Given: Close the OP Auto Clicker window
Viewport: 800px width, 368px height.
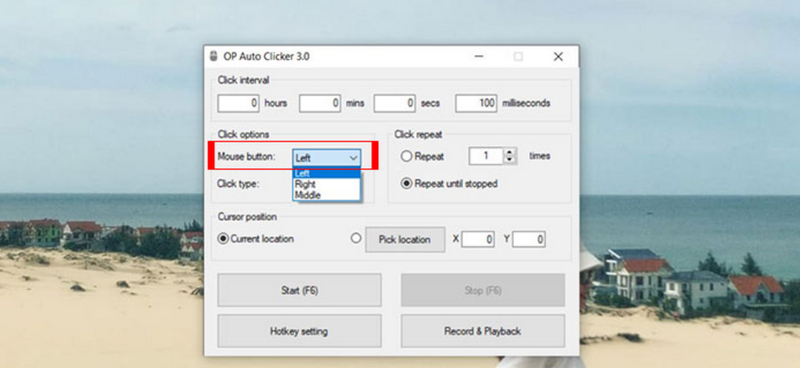Looking at the screenshot, I should [558, 56].
